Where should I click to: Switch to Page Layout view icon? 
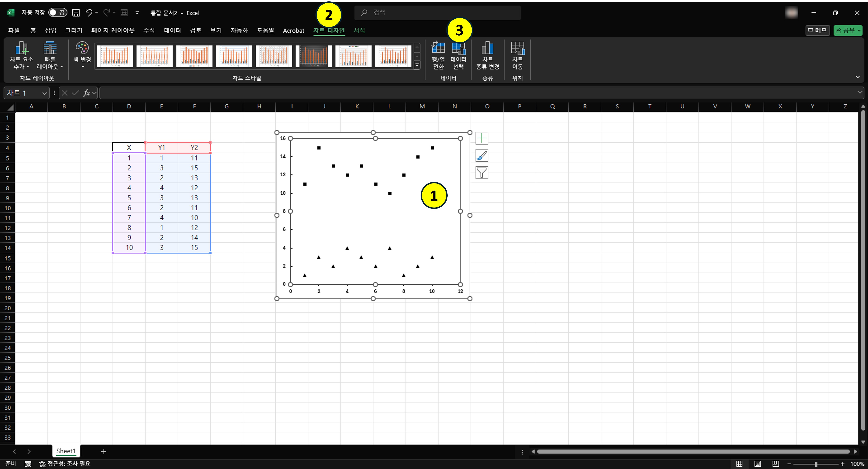tap(758, 464)
